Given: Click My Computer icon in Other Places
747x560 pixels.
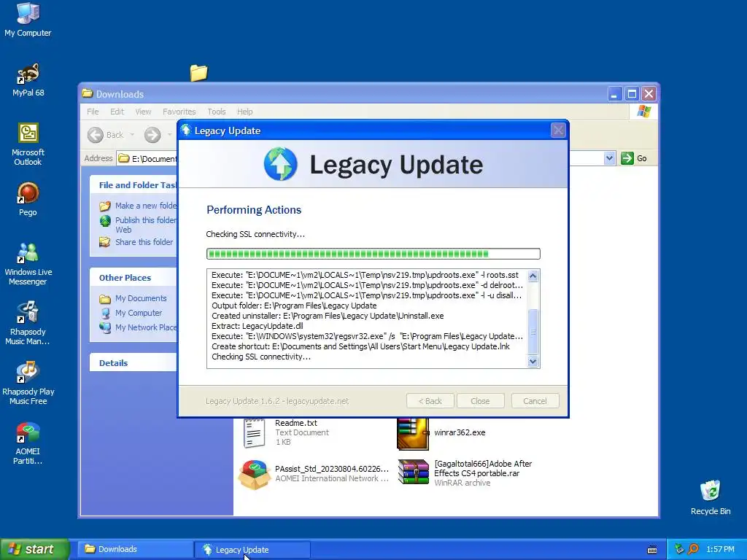Looking at the screenshot, I should [x=105, y=314].
